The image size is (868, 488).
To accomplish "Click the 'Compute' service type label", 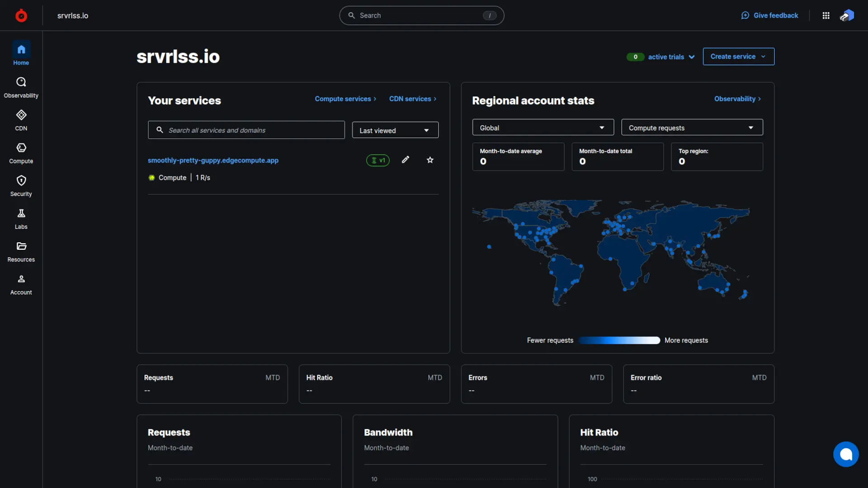I will pyautogui.click(x=172, y=178).
